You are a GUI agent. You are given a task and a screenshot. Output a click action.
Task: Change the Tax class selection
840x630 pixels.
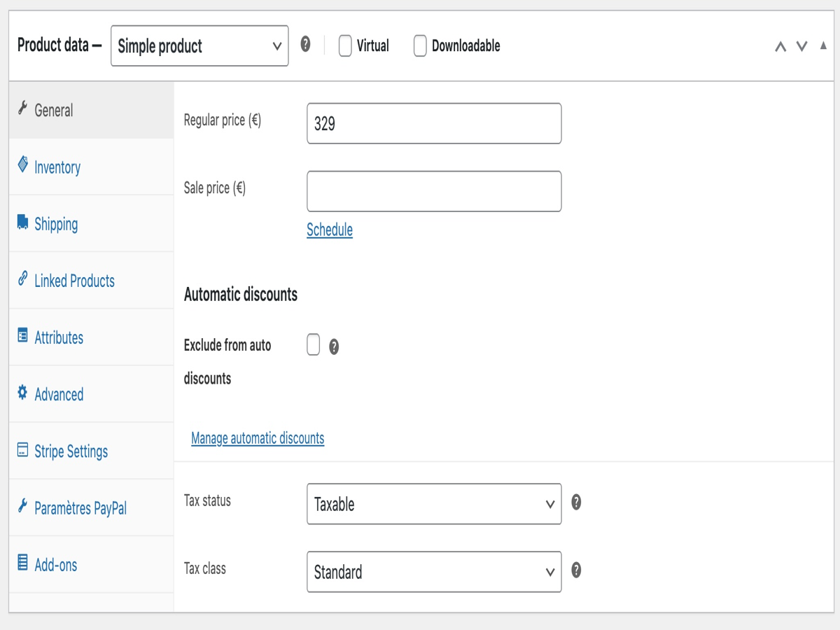[433, 572]
